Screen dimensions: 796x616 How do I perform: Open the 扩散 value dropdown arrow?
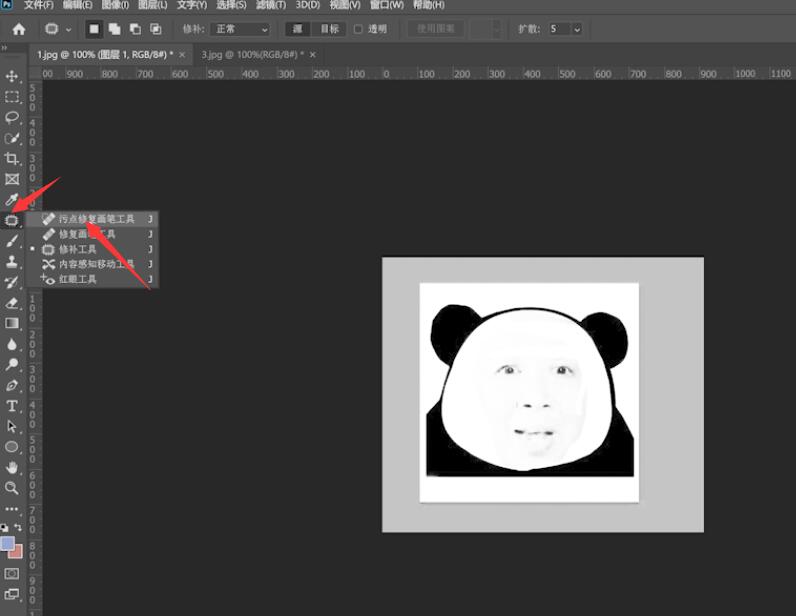pos(577,29)
